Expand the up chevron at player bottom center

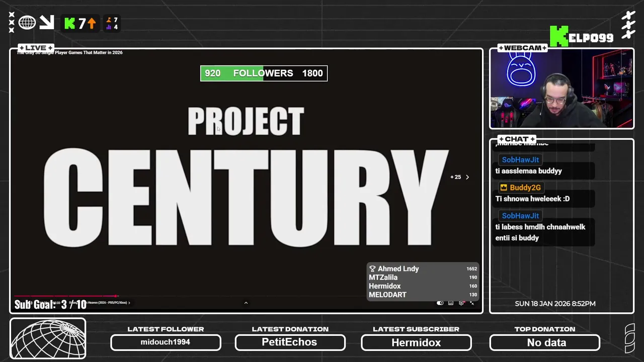pos(246,303)
